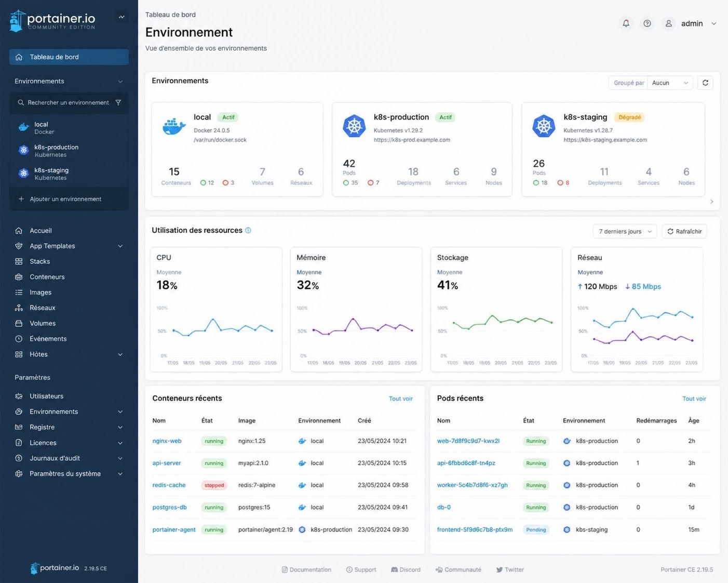
Task: Click the Licences icon in the sidebar
Action: [x=19, y=443]
